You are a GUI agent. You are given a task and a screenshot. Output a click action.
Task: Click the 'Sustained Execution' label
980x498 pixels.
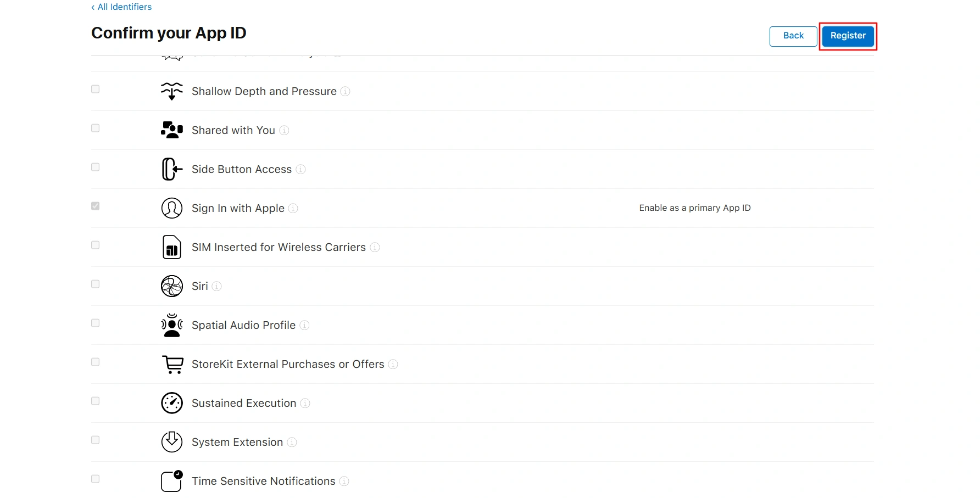244,403
